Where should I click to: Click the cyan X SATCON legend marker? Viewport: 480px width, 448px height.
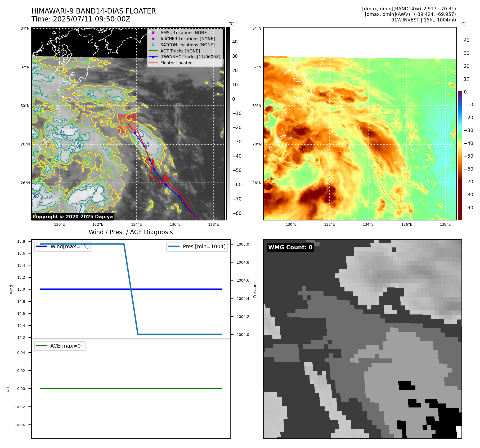coord(153,45)
